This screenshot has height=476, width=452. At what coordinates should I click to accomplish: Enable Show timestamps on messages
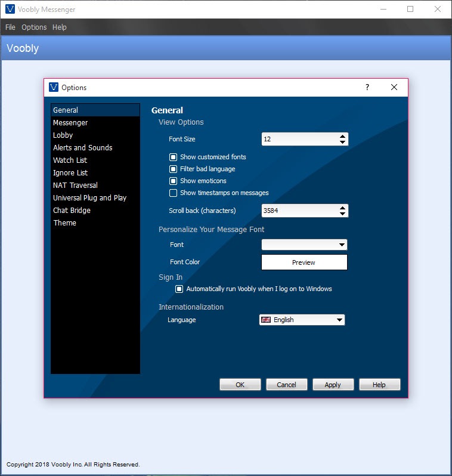pyautogui.click(x=173, y=193)
